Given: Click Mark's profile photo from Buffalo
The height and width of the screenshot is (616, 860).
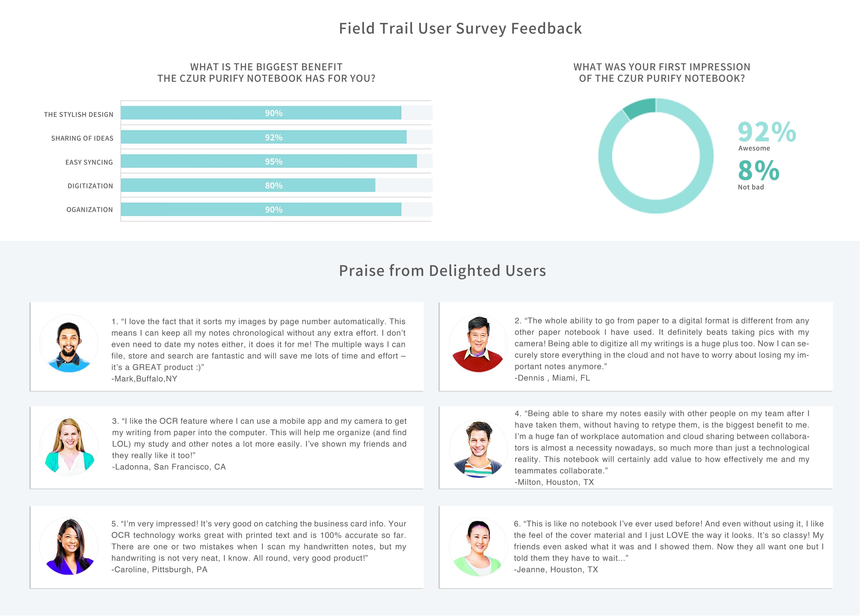Looking at the screenshot, I should click(x=69, y=344).
